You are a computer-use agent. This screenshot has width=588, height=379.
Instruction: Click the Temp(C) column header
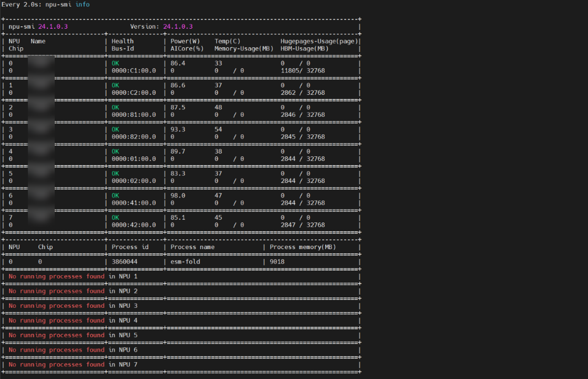point(227,41)
